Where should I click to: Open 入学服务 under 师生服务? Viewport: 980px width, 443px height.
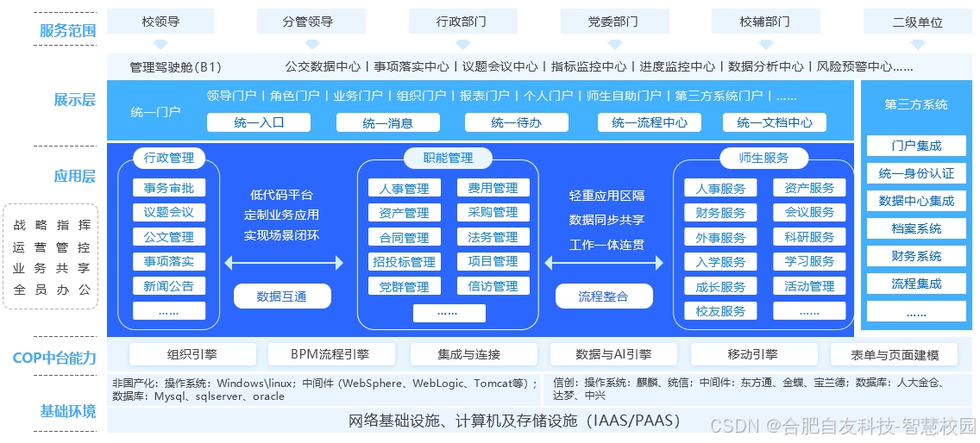click(x=720, y=262)
